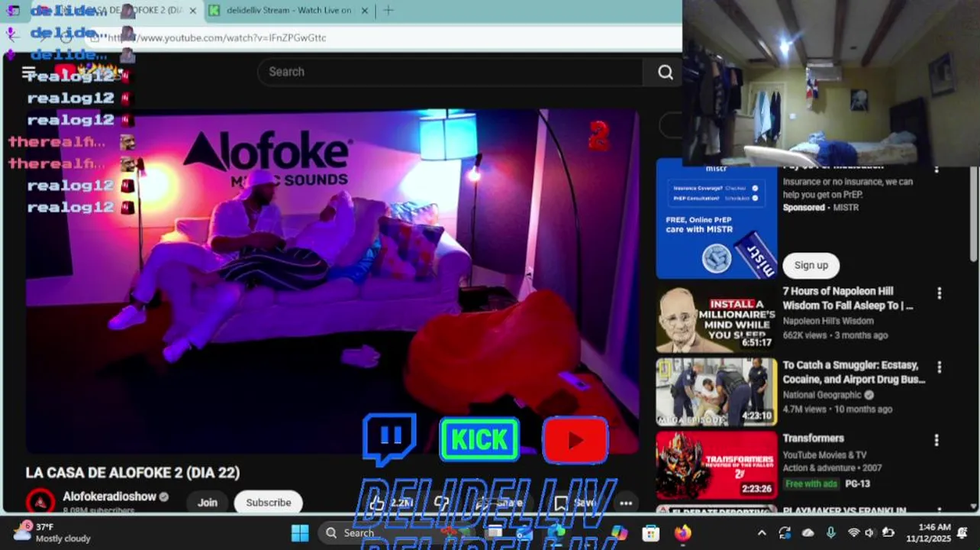Open the 7 Hours of Napoleon Hill Wisdom title

click(x=848, y=298)
